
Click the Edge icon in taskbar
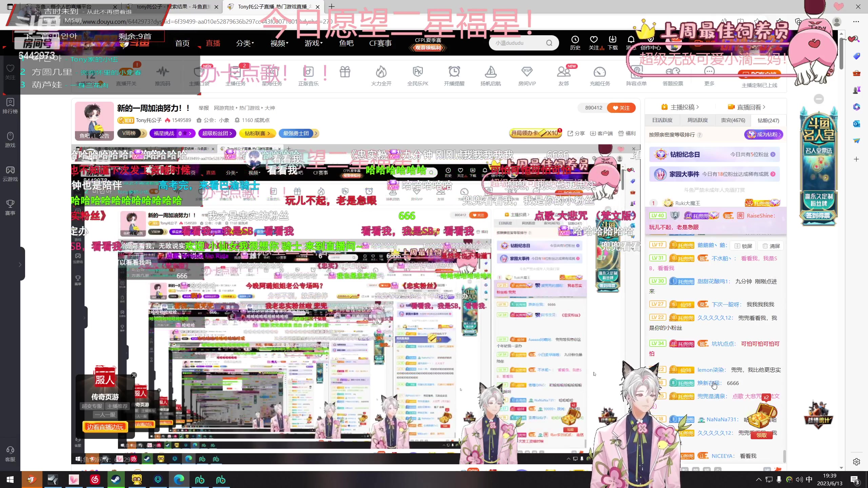[x=179, y=480]
